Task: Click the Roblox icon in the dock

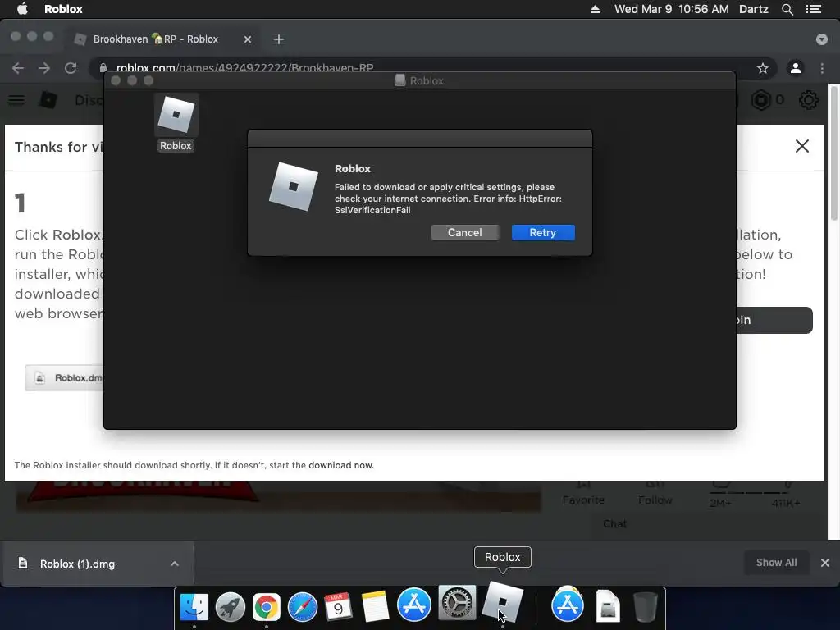Action: [503, 602]
